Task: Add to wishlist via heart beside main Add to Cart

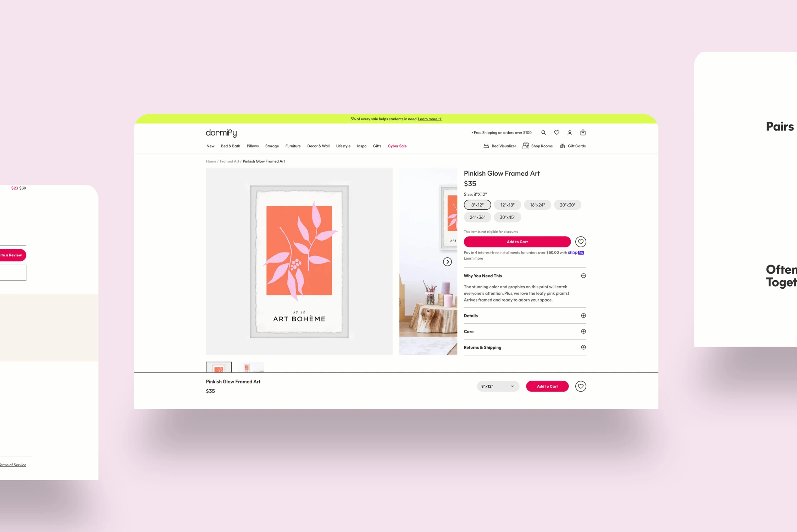Action: tap(581, 242)
